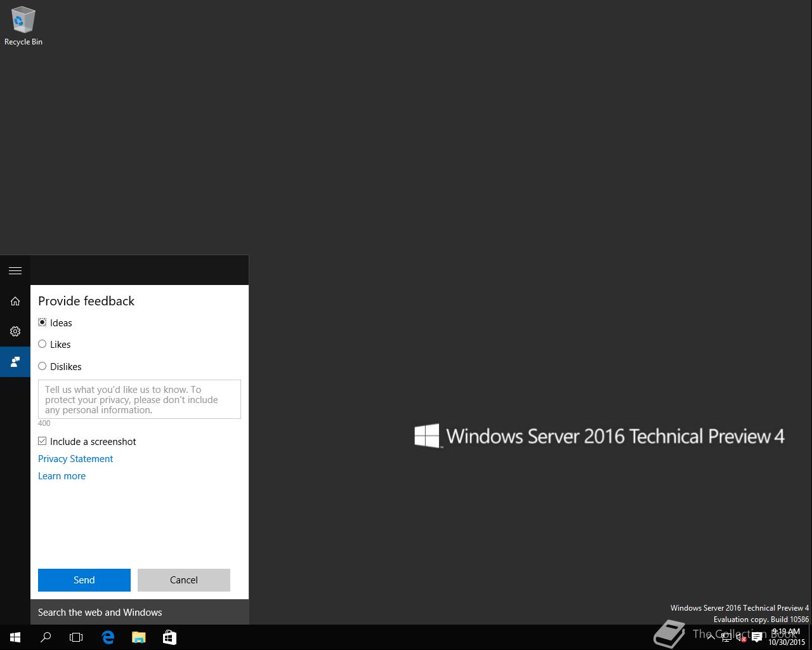Open File Explorer from taskbar

click(x=138, y=637)
